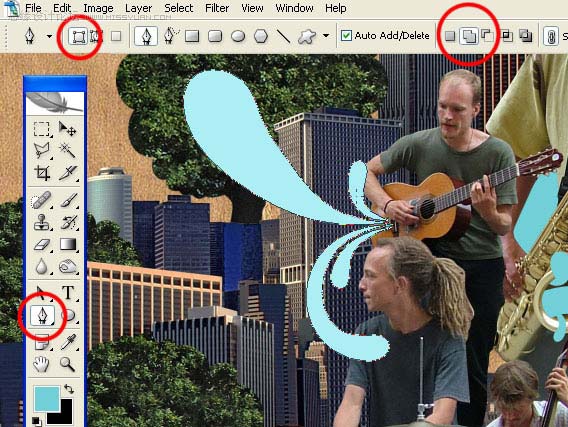Viewport: 568px width, 427px height.
Task: Select the Crop tool
Action: pyautogui.click(x=42, y=173)
